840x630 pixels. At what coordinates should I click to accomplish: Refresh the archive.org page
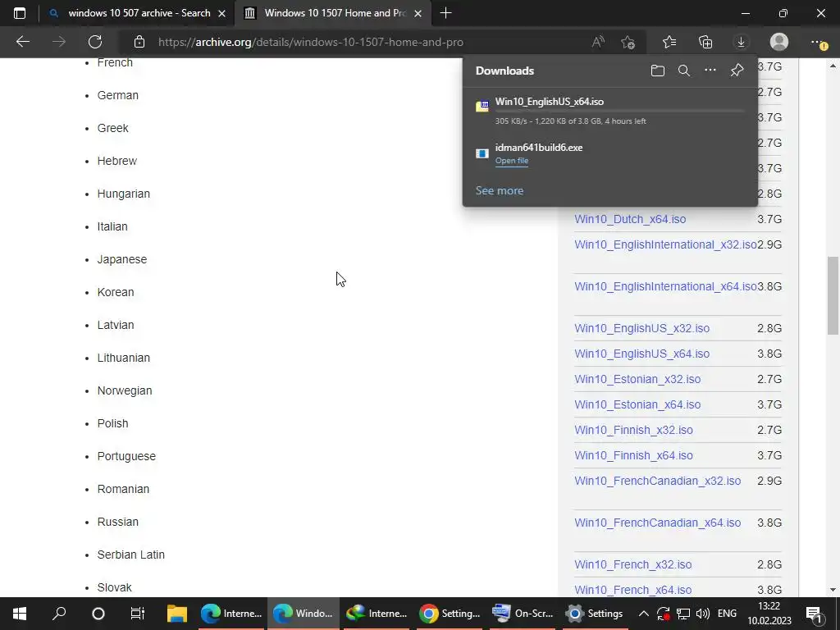95,42
